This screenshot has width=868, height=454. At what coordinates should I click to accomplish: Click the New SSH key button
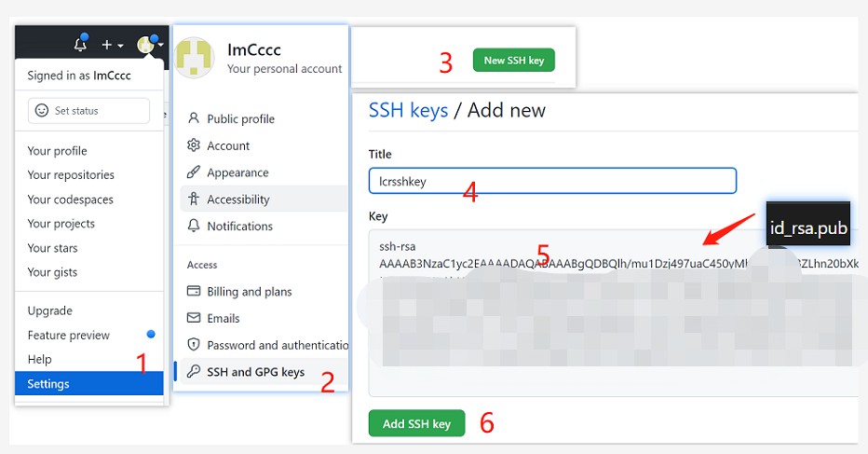[x=514, y=61]
